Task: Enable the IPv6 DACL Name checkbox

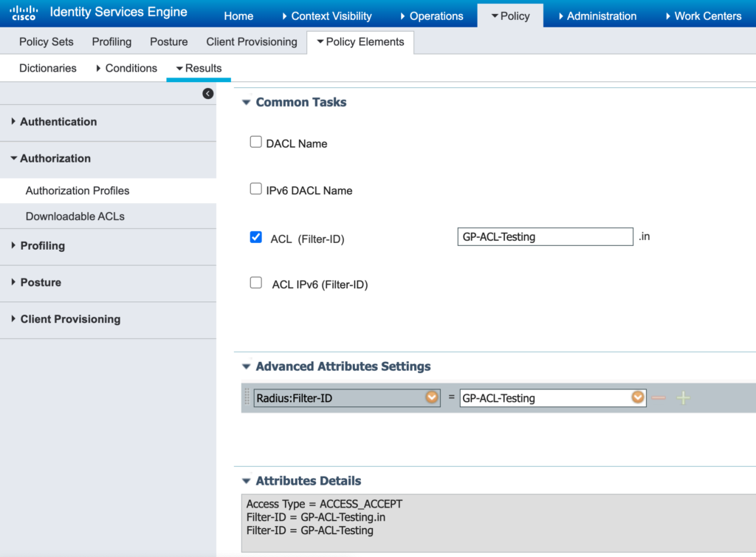Action: point(256,189)
